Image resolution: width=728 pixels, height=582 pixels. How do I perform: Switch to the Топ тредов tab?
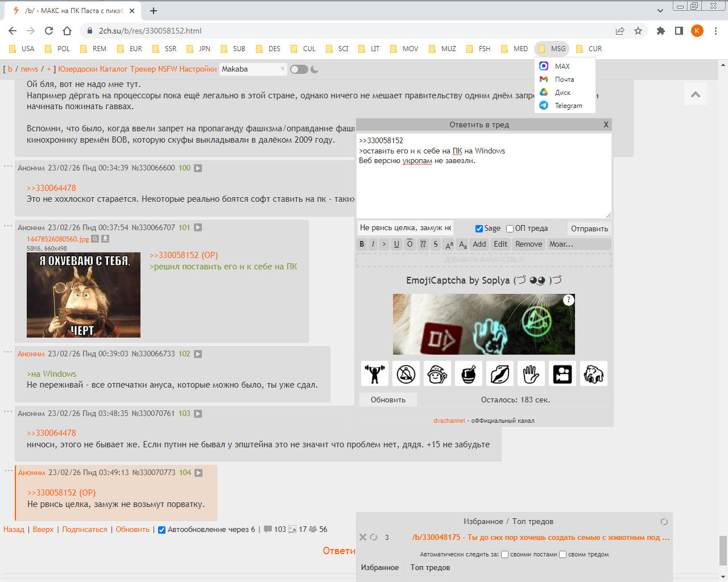tap(431, 568)
